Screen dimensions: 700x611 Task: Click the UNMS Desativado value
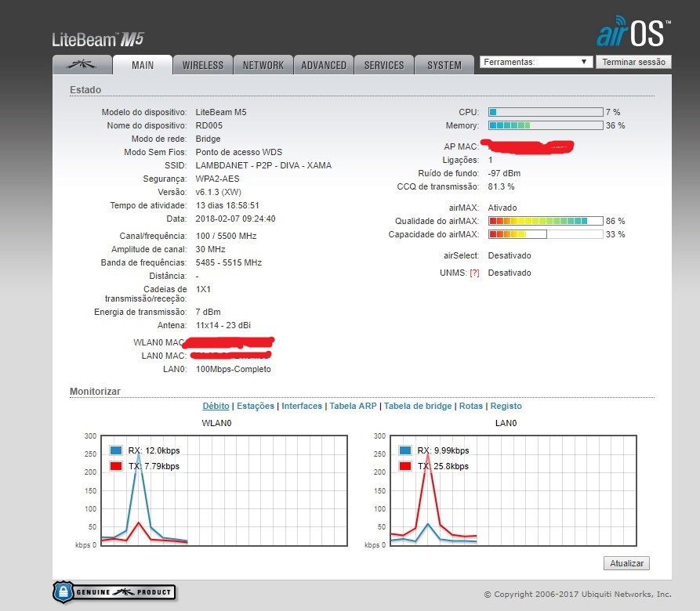click(510, 273)
